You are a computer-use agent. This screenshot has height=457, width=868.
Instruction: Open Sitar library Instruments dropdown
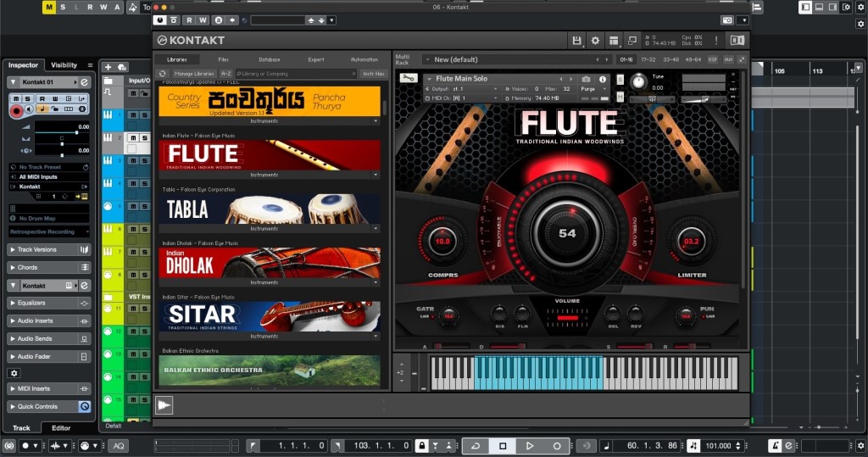click(x=376, y=337)
